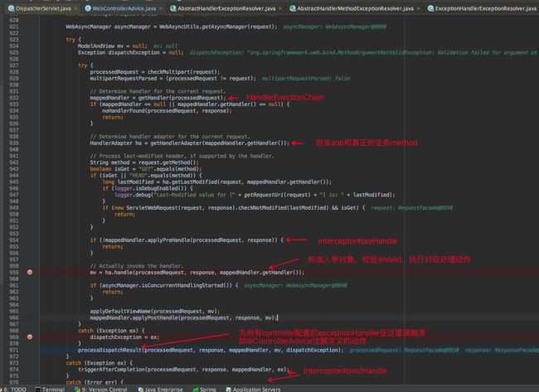This screenshot has height=392, width=539.
Task: Open the ExceptionHandlerExceptionResolver.java tab
Action: 482,8
